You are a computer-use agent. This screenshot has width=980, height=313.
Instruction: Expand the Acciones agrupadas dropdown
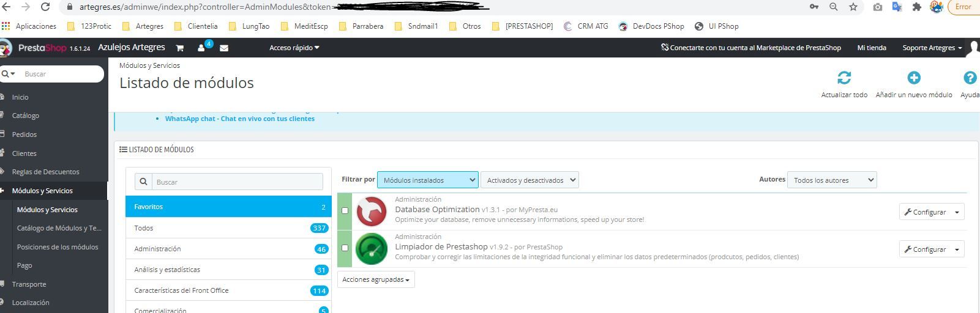point(376,279)
